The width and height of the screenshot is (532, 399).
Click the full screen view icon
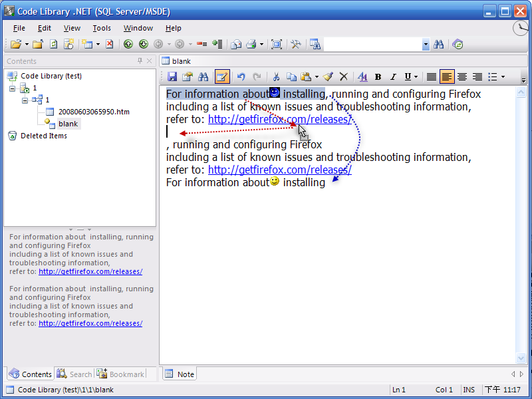[277, 44]
